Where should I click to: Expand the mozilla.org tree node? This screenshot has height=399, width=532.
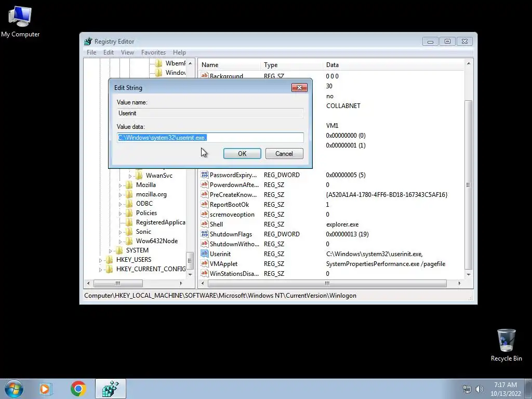click(120, 195)
